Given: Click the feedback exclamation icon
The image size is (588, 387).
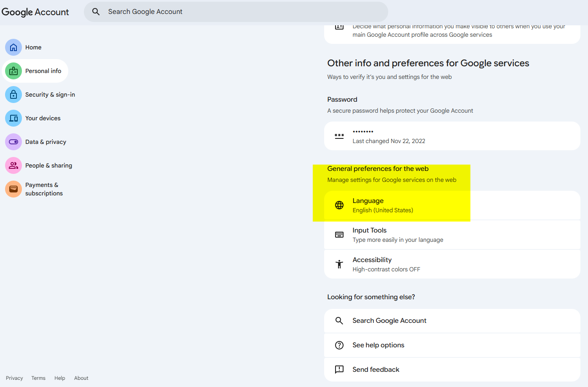Looking at the screenshot, I should (x=339, y=369).
